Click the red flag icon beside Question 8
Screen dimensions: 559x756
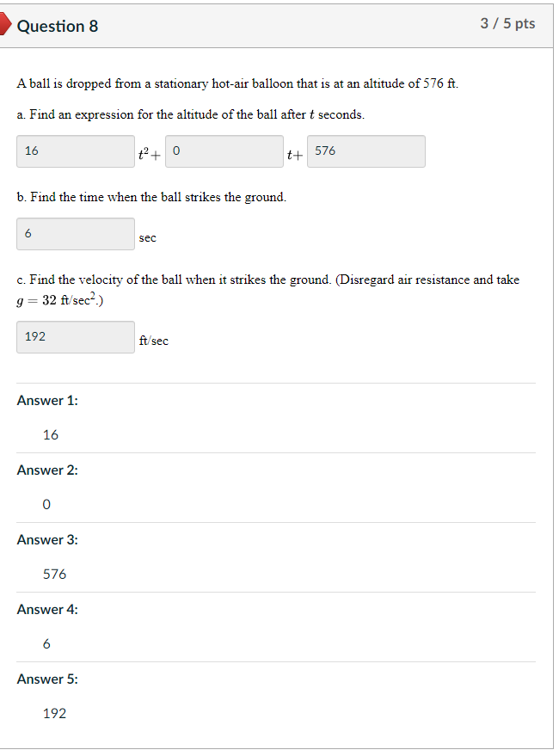5,24
